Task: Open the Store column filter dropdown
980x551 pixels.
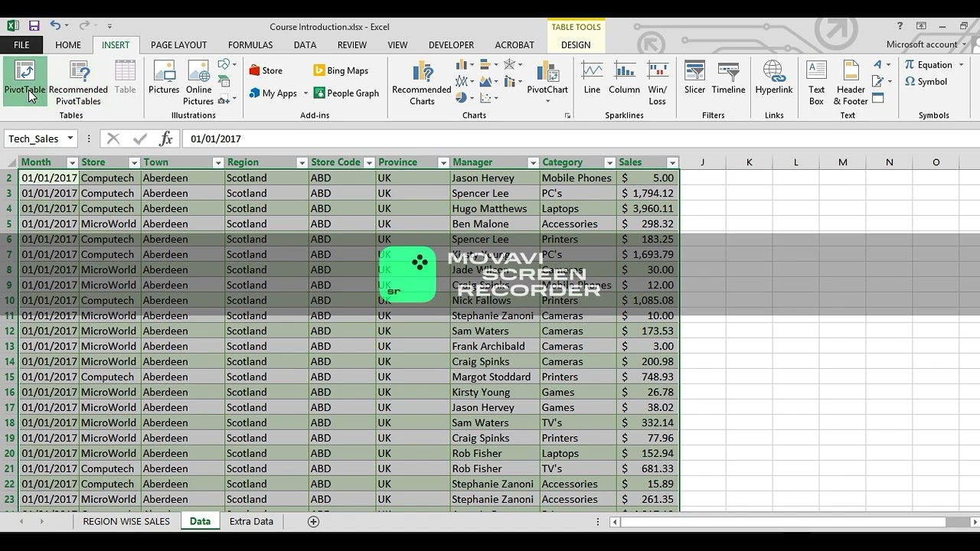Action: pyautogui.click(x=134, y=163)
